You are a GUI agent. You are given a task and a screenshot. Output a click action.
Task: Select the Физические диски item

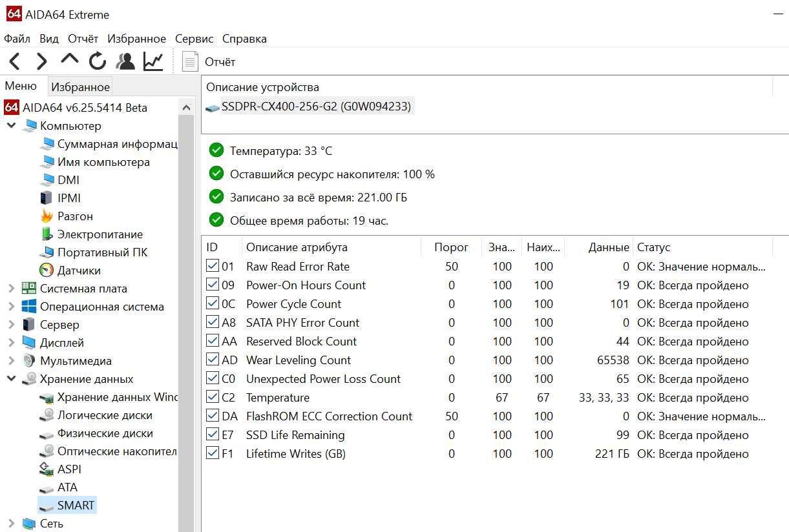coord(96,433)
